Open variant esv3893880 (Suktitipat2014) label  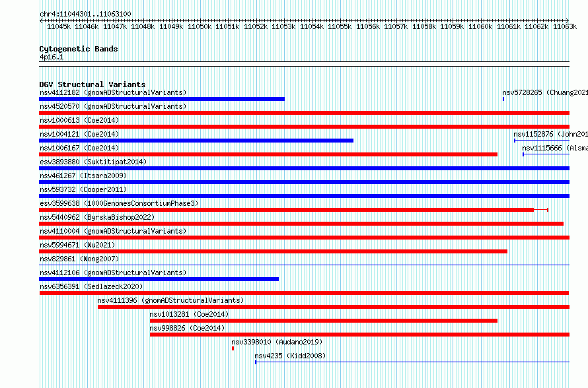(93, 162)
